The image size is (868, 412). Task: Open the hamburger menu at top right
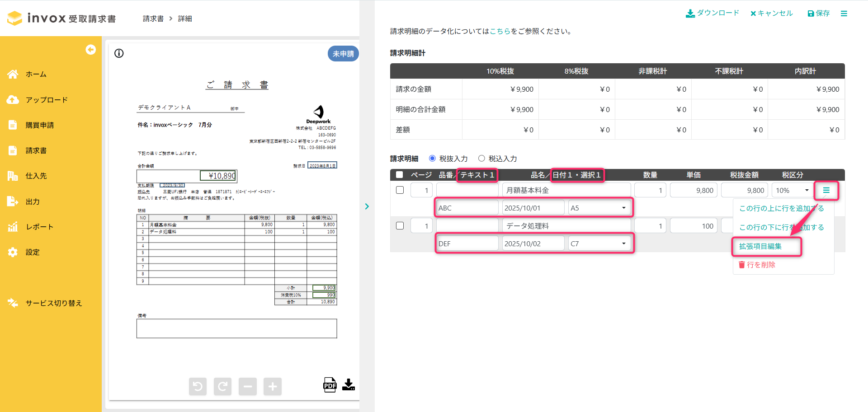coord(844,14)
